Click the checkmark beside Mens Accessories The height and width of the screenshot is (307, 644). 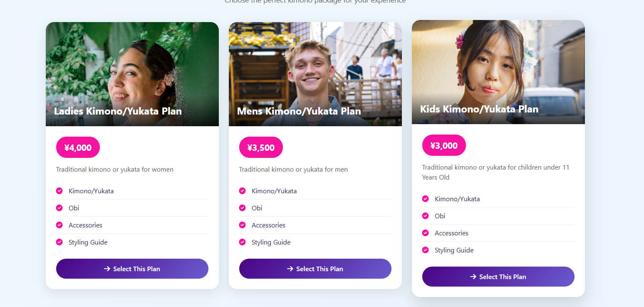click(x=242, y=225)
